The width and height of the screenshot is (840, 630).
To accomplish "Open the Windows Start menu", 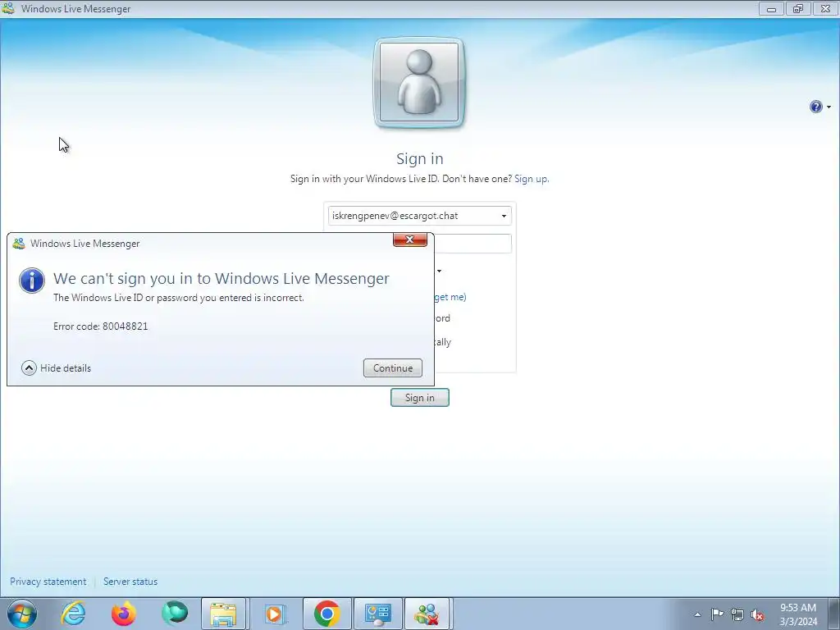I will tap(22, 614).
